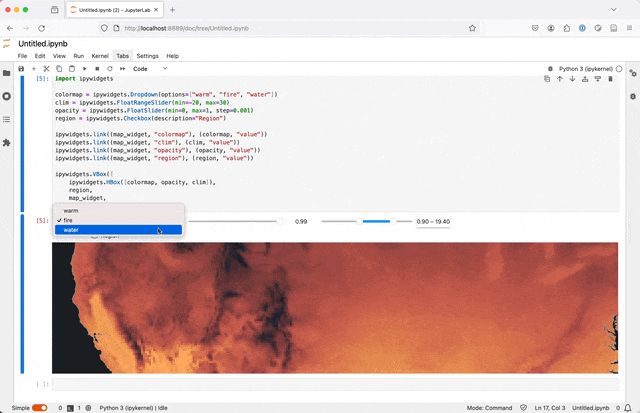Click the 'Mode: Command' status entry
Image resolution: width=640 pixels, height=413 pixels.
point(489,408)
